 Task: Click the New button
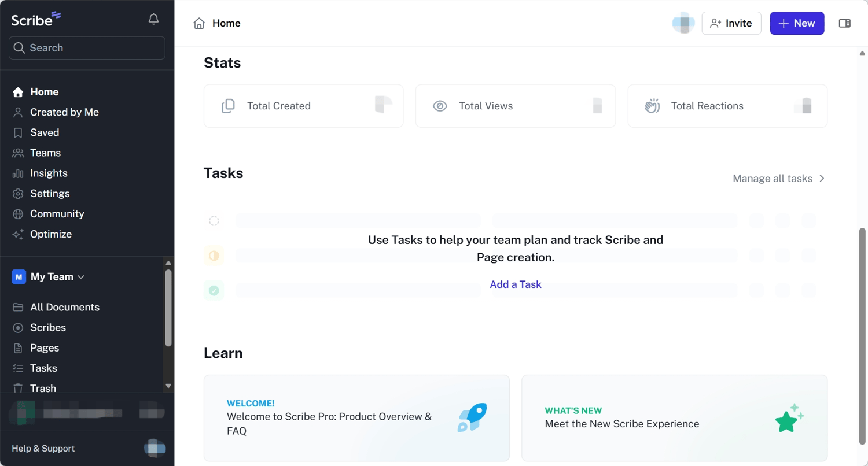(797, 23)
